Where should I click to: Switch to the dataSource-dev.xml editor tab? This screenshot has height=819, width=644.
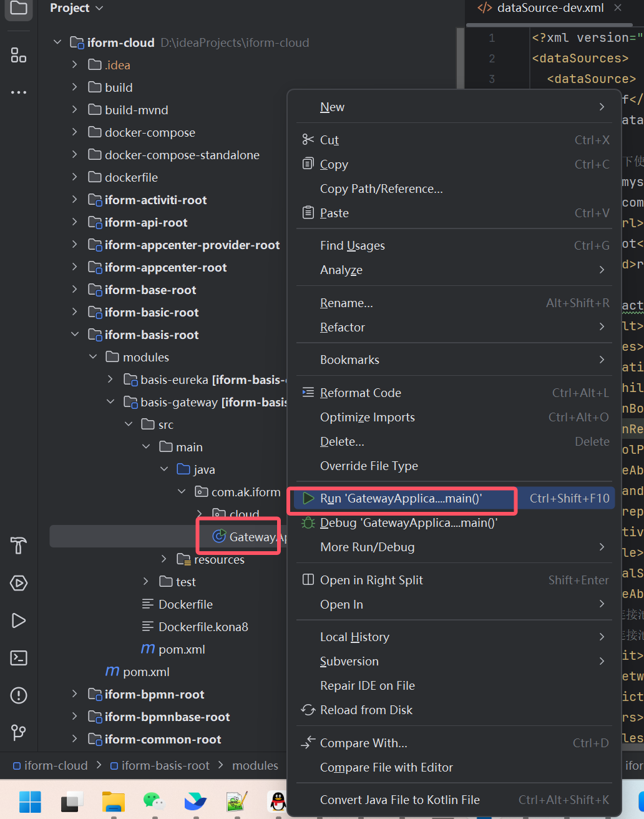click(x=549, y=8)
